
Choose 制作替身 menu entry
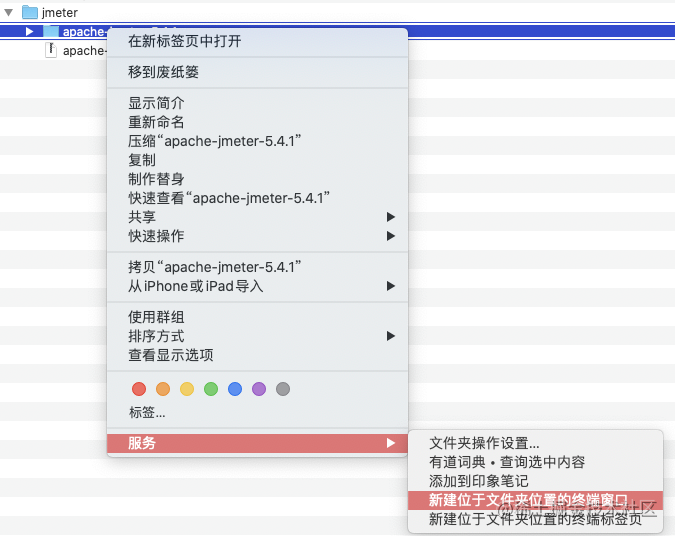tap(257, 179)
